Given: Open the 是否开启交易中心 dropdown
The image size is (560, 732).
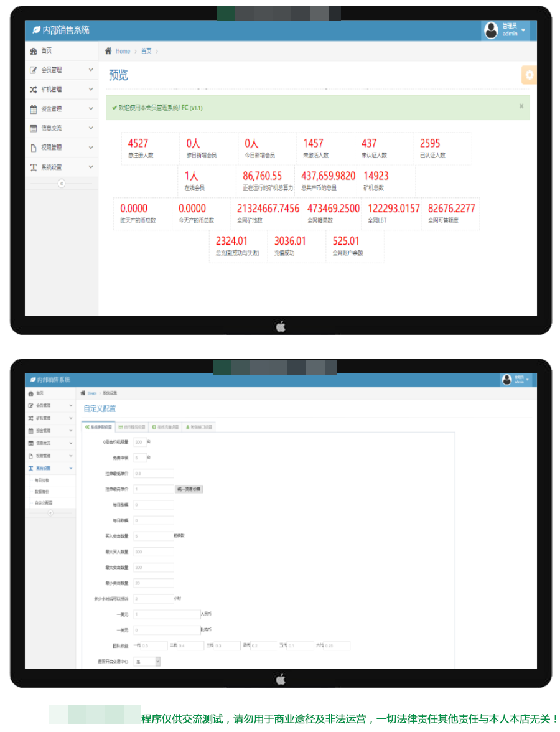Looking at the screenshot, I should pyautogui.click(x=147, y=662).
